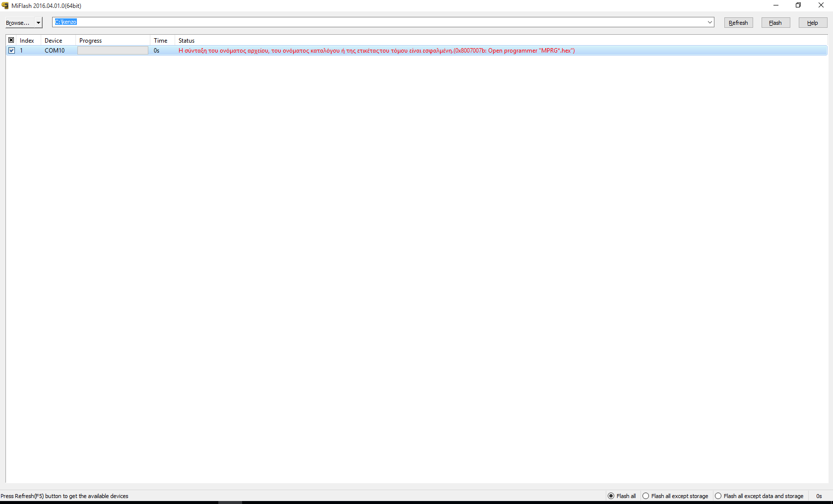The height and width of the screenshot is (504, 833).
Task: Choose Flash all except storage option
Action: coord(676,496)
